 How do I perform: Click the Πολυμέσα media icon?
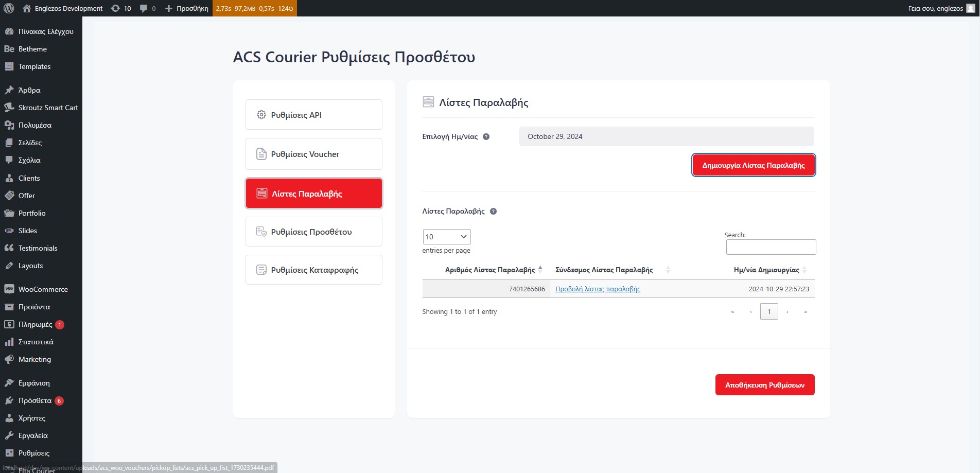pos(9,125)
